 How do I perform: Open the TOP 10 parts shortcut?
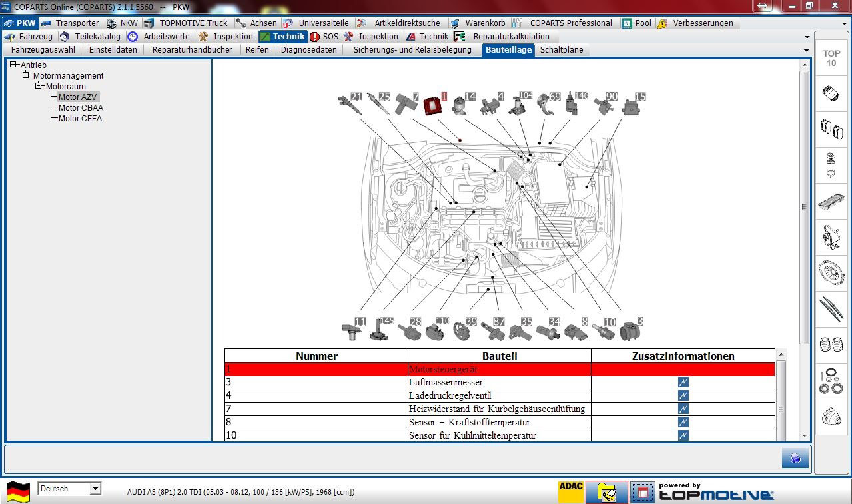[831, 59]
